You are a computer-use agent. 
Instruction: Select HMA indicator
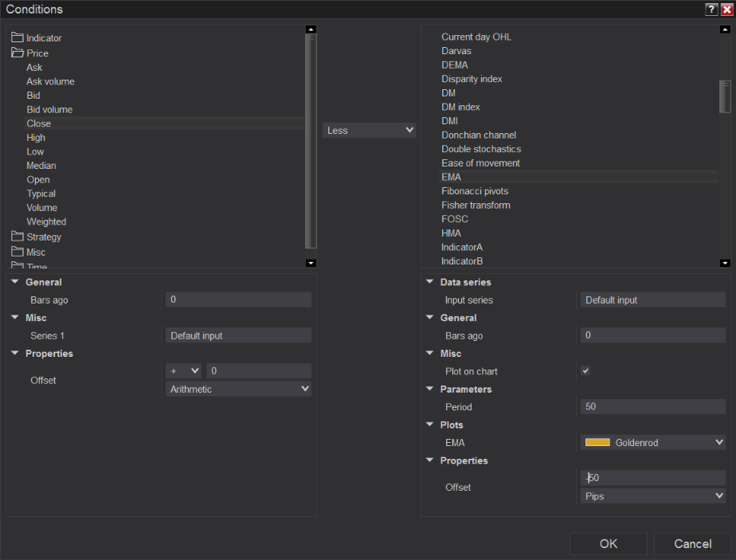pyautogui.click(x=451, y=233)
